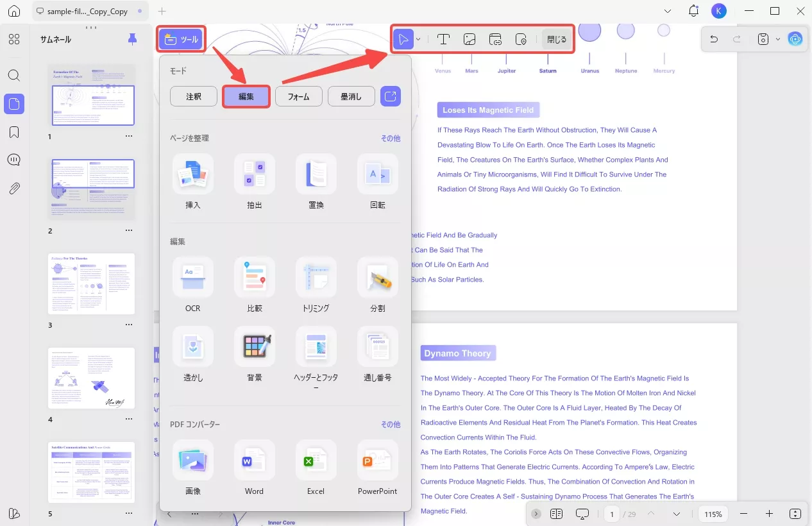Select the 墨消し mode
Viewport: 812px width, 526px height.
[351, 97]
